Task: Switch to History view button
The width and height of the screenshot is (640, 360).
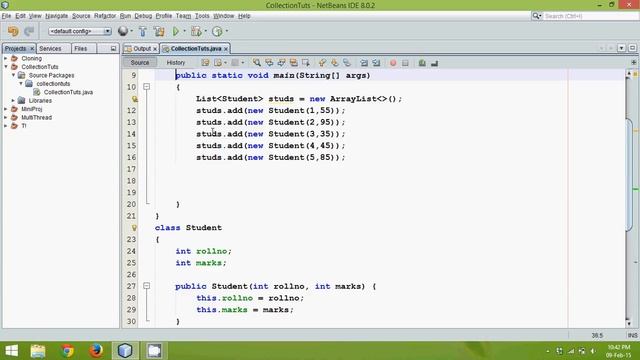Action: [x=176, y=62]
